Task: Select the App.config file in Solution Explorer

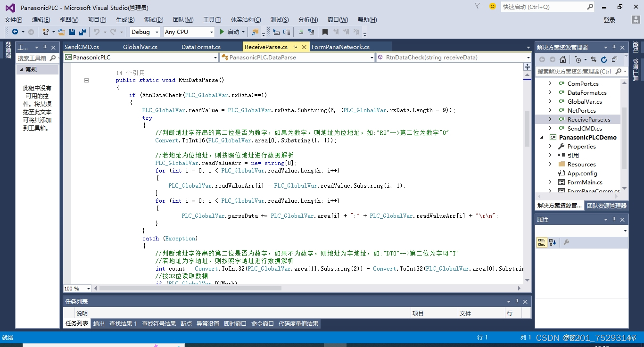Action: click(582, 173)
